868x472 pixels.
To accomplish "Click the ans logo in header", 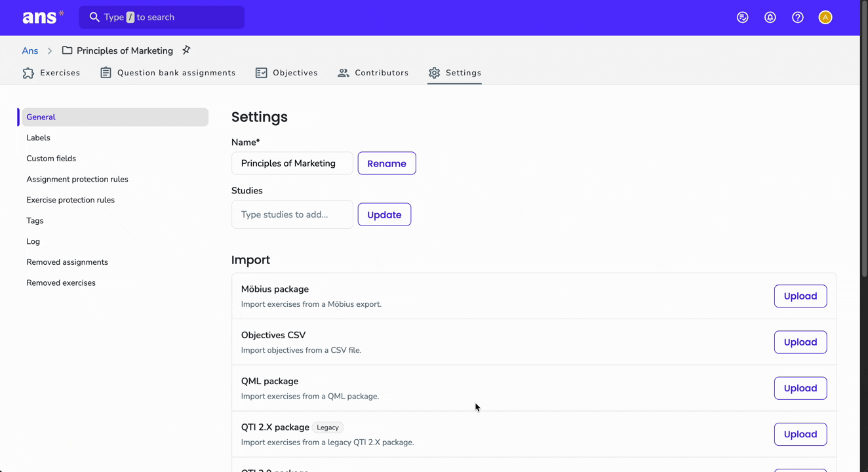I will click(x=43, y=17).
